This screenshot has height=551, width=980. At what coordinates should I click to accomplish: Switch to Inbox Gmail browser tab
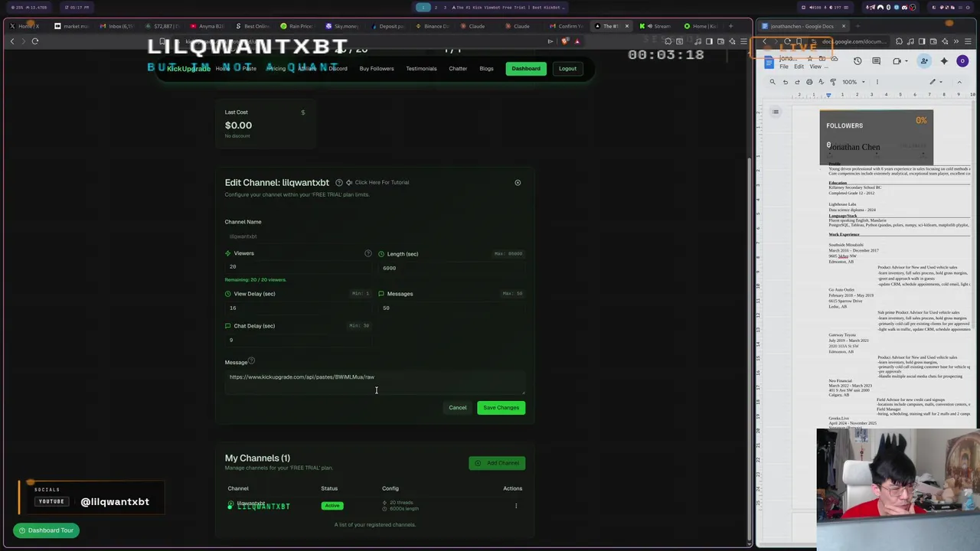coord(119,26)
